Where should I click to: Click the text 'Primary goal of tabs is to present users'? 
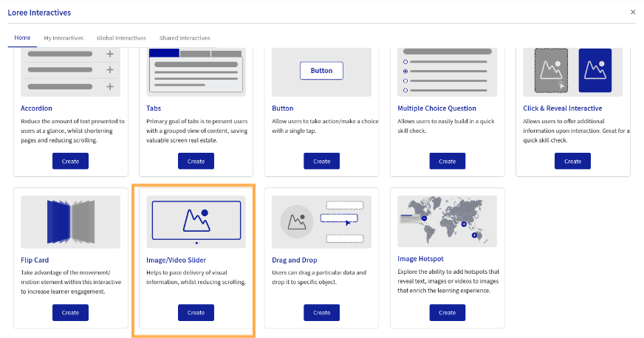[x=197, y=122]
